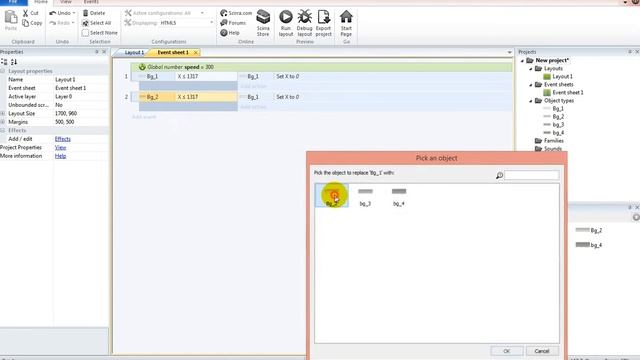Click Add event link
Image resolution: width=640 pixels, height=360 pixels.
click(144, 117)
